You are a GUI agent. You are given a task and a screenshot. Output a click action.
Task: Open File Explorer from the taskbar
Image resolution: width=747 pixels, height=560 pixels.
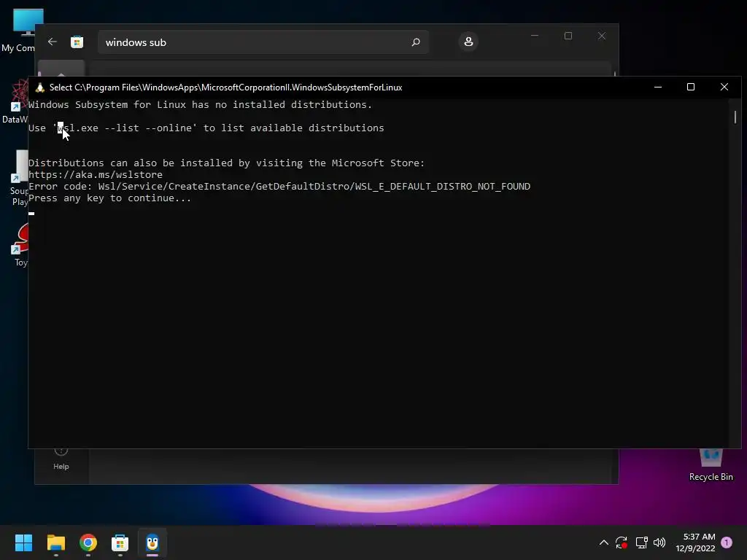pyautogui.click(x=55, y=542)
